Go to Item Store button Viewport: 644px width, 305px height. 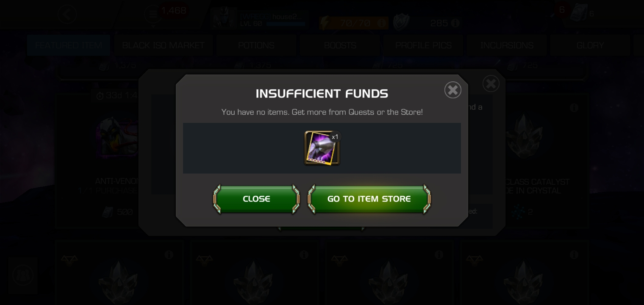(369, 199)
